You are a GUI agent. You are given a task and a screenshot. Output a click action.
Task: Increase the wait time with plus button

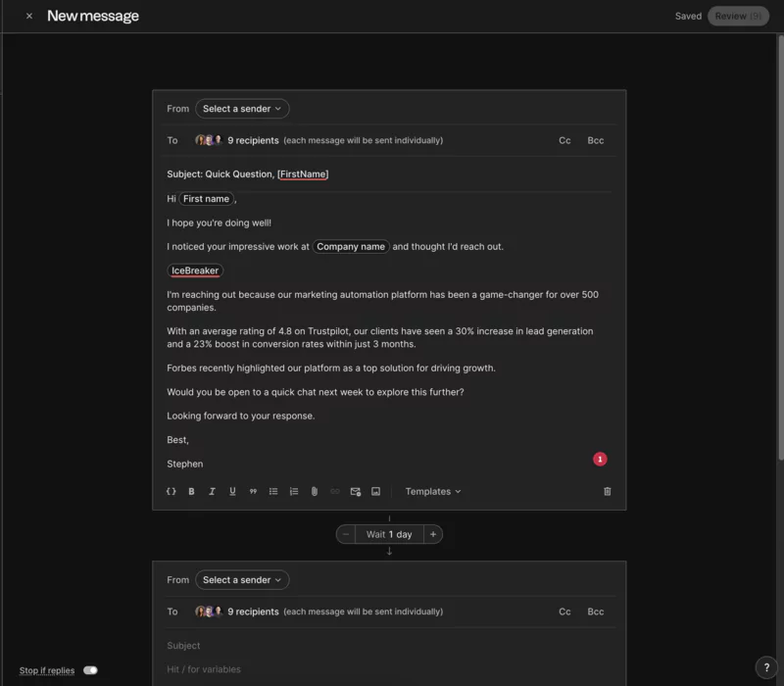[433, 534]
